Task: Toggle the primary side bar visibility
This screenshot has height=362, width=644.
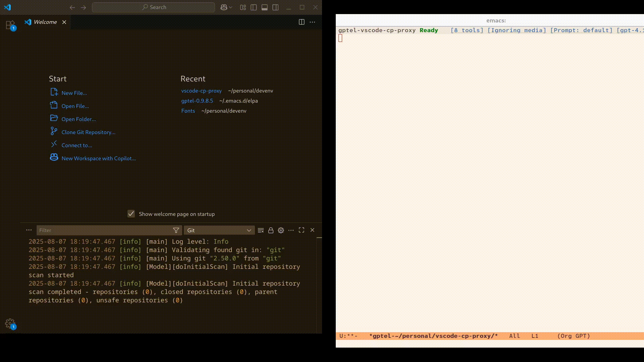Action: (254, 7)
